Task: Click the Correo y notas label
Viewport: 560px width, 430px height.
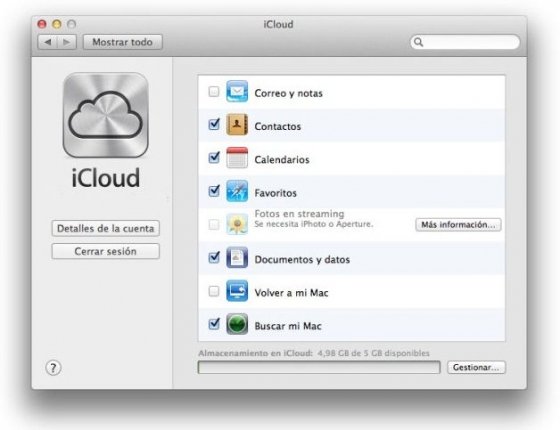Action: pos(289,93)
